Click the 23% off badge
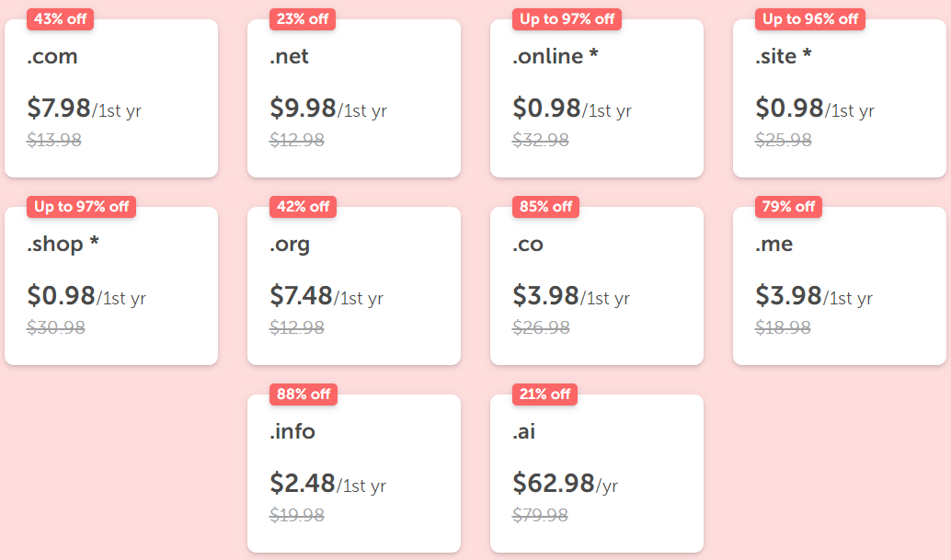The image size is (951, 560). [303, 18]
